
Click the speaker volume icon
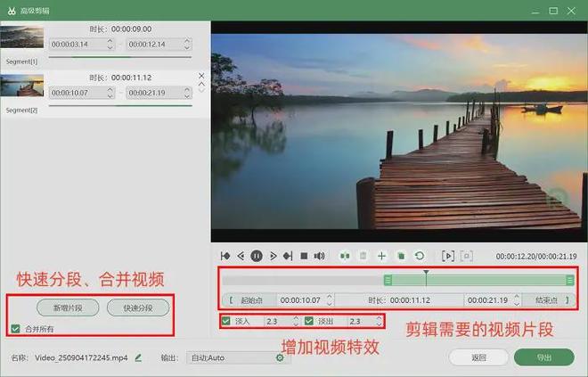tap(319, 256)
